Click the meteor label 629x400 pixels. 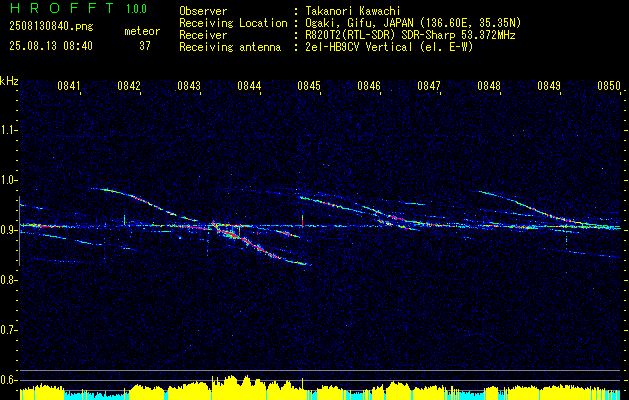(x=142, y=31)
